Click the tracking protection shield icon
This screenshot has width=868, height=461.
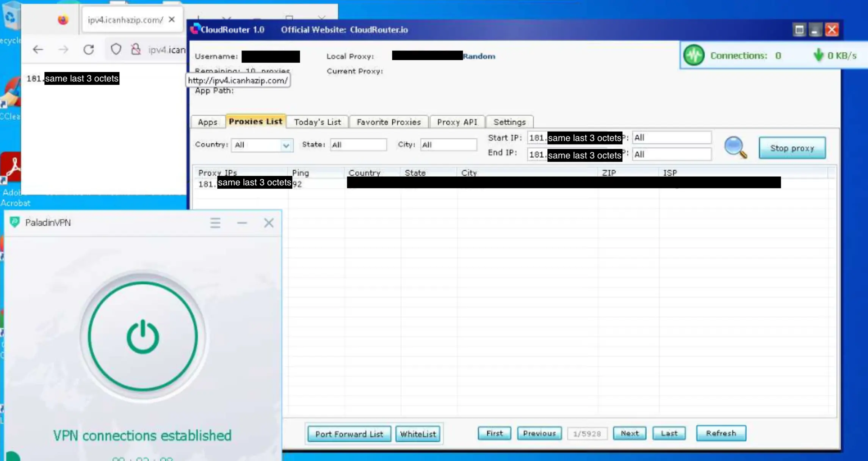(x=116, y=50)
